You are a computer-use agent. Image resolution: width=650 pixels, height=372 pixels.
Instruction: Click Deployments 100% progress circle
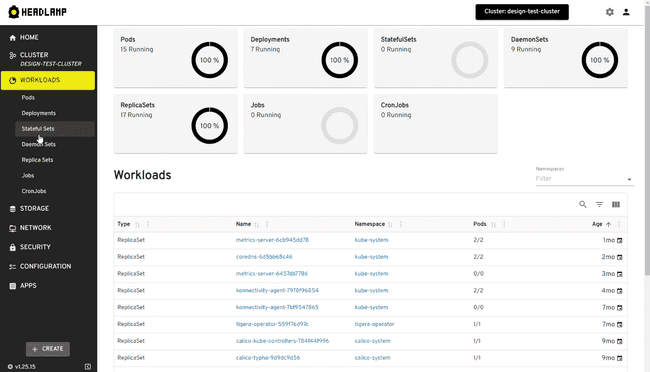340,60
